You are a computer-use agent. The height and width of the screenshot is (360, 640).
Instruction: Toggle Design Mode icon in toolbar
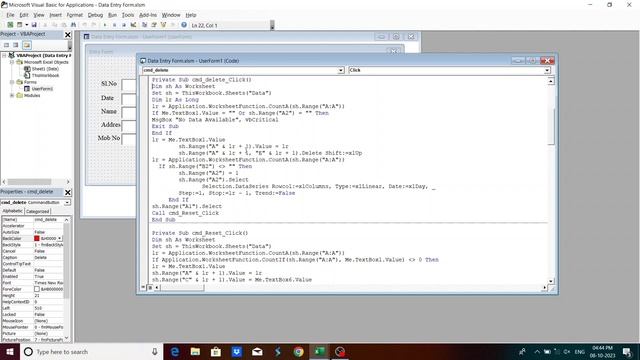click(133, 25)
